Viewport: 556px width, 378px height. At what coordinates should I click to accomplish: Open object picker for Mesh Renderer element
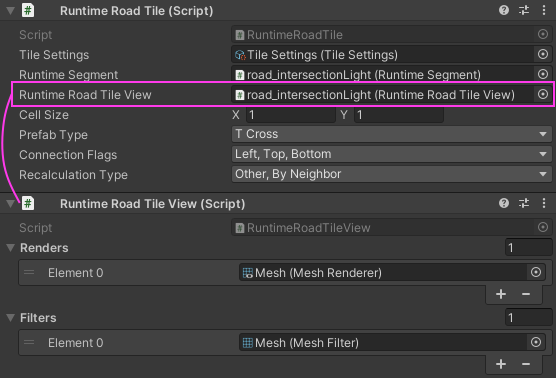click(x=536, y=272)
